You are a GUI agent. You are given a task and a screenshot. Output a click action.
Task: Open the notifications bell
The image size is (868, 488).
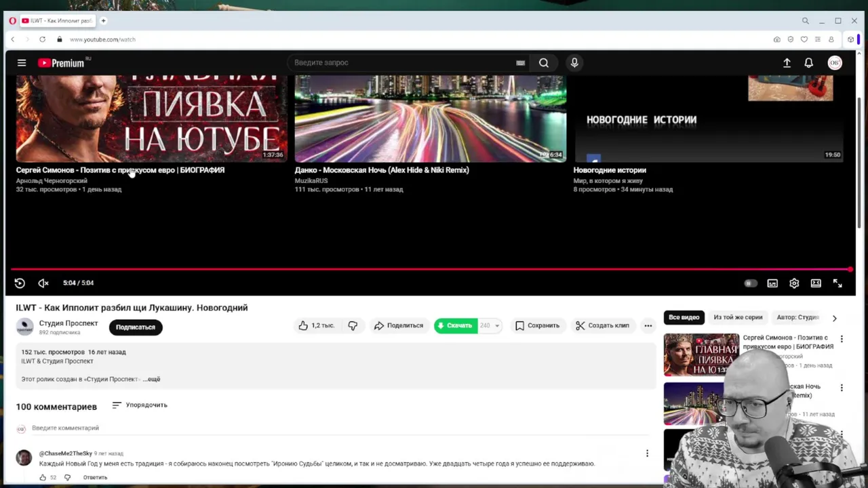click(x=808, y=63)
